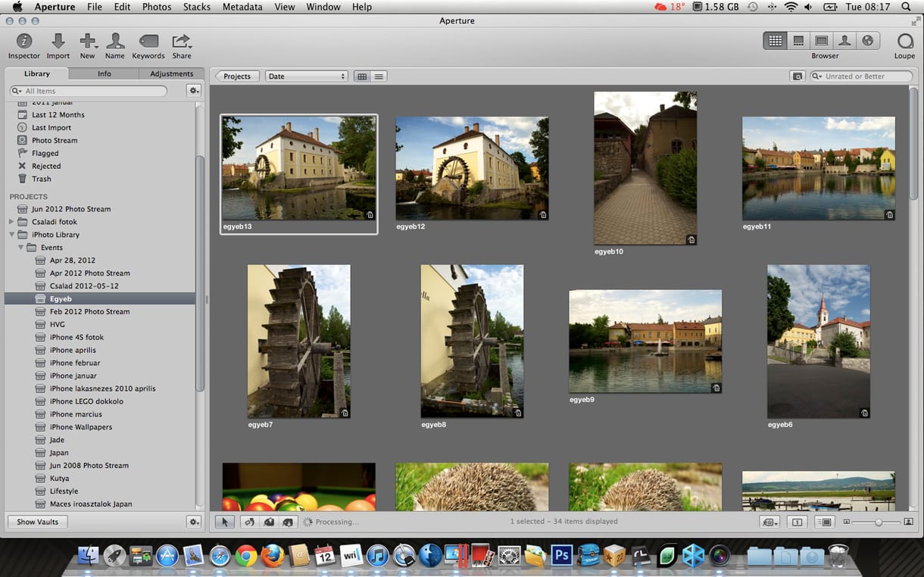
Task: Expand the Csaladi fotok project
Action: [x=11, y=222]
